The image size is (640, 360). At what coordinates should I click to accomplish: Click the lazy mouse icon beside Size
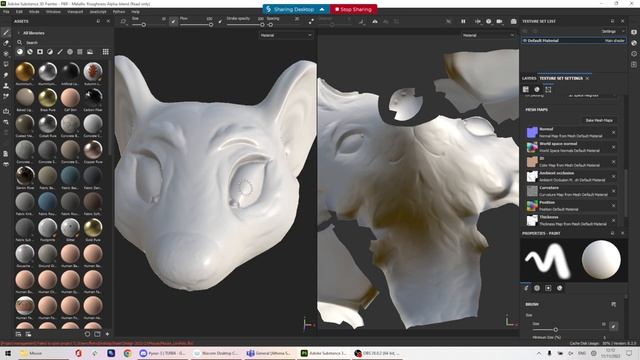tap(123, 21)
